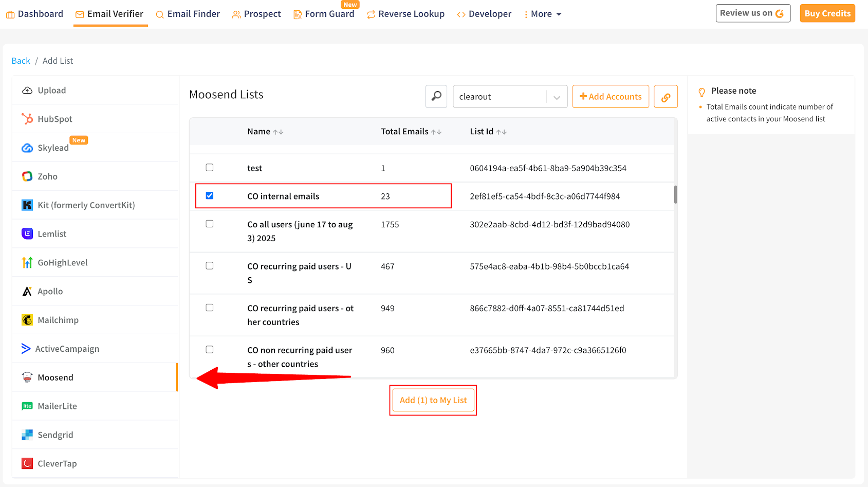Uncheck the CO internal emails list
The height and width of the screenshot is (487, 868).
click(209, 195)
